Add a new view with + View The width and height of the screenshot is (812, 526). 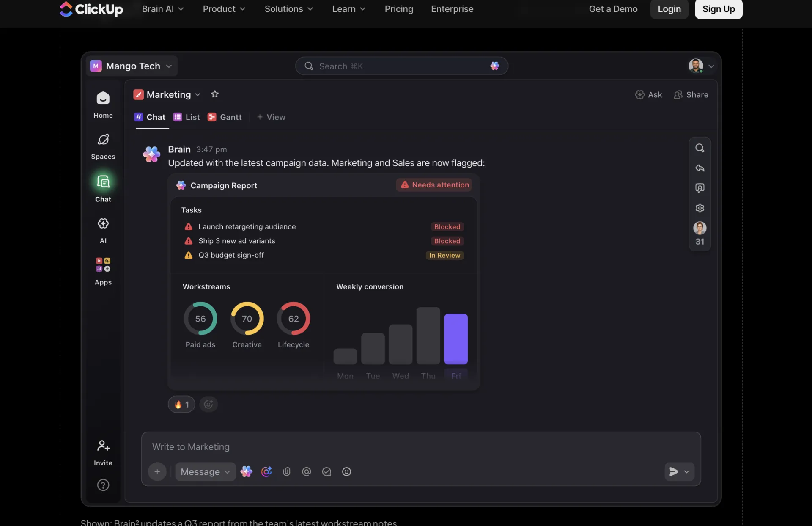coord(271,117)
